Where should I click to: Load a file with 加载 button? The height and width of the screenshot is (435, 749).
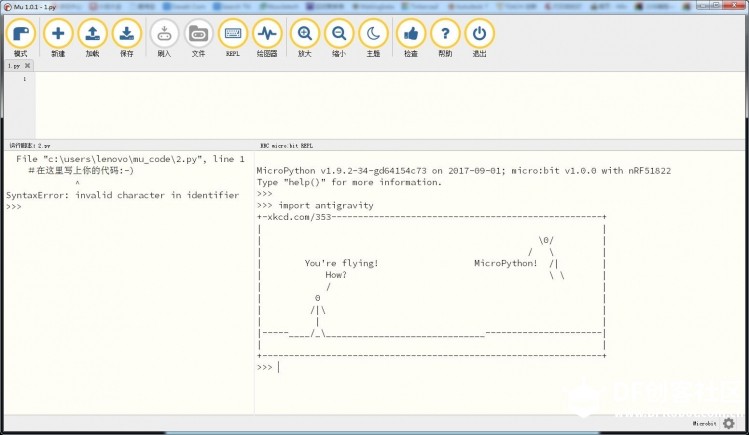click(92, 38)
